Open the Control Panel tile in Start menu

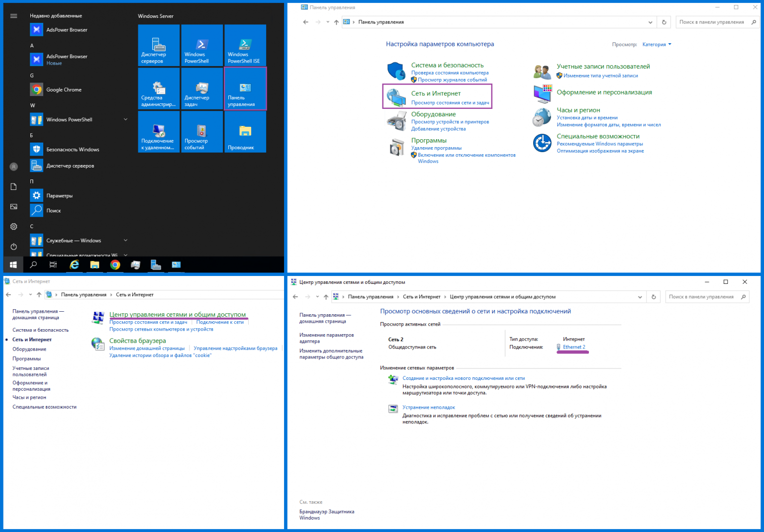tap(245, 89)
